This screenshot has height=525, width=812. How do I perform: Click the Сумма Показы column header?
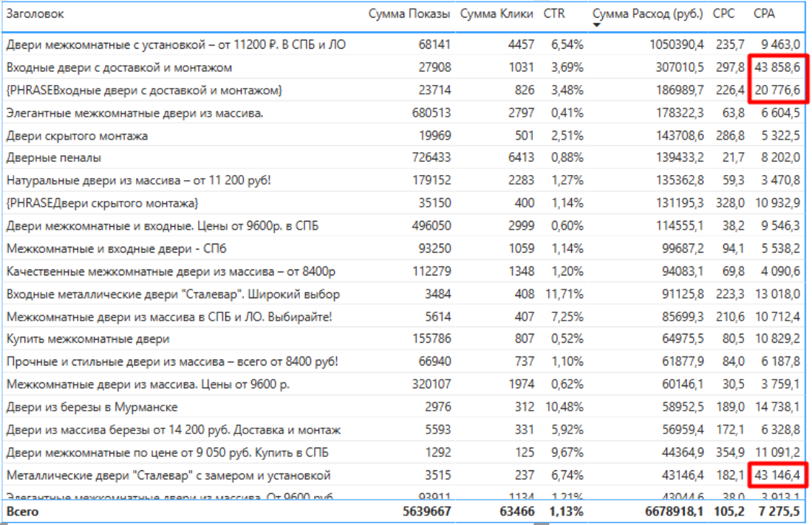coord(409,14)
